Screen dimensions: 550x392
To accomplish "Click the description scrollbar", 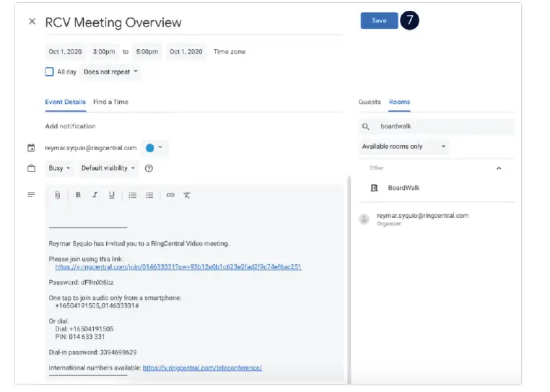I will coord(349,279).
